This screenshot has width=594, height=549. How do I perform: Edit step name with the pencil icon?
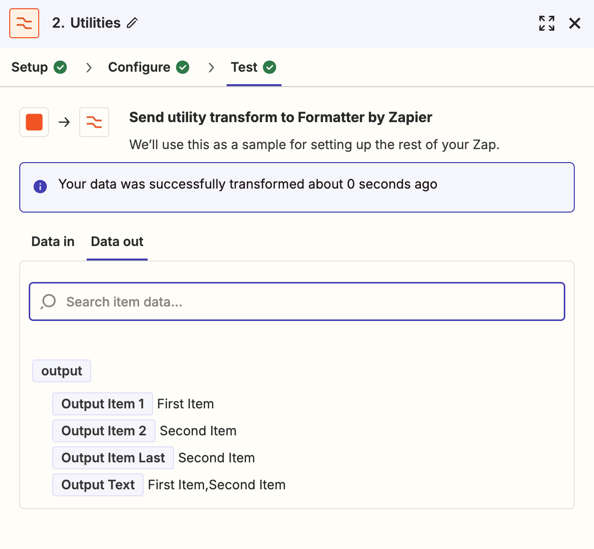(132, 23)
